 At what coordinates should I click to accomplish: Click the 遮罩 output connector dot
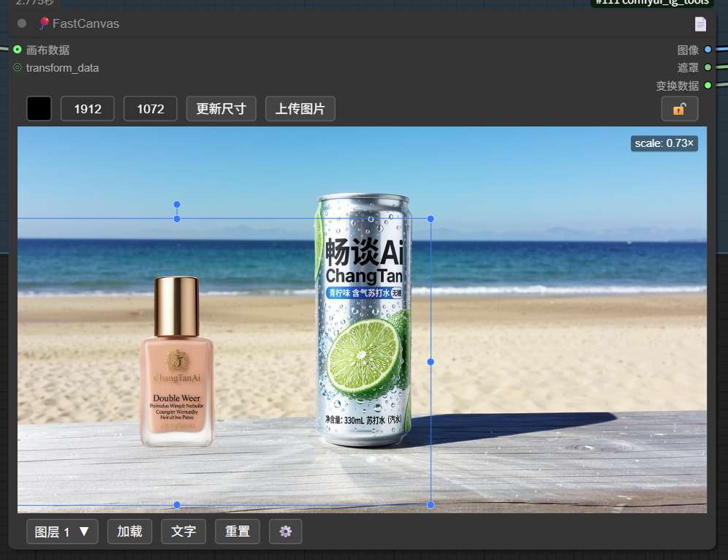[x=706, y=66]
